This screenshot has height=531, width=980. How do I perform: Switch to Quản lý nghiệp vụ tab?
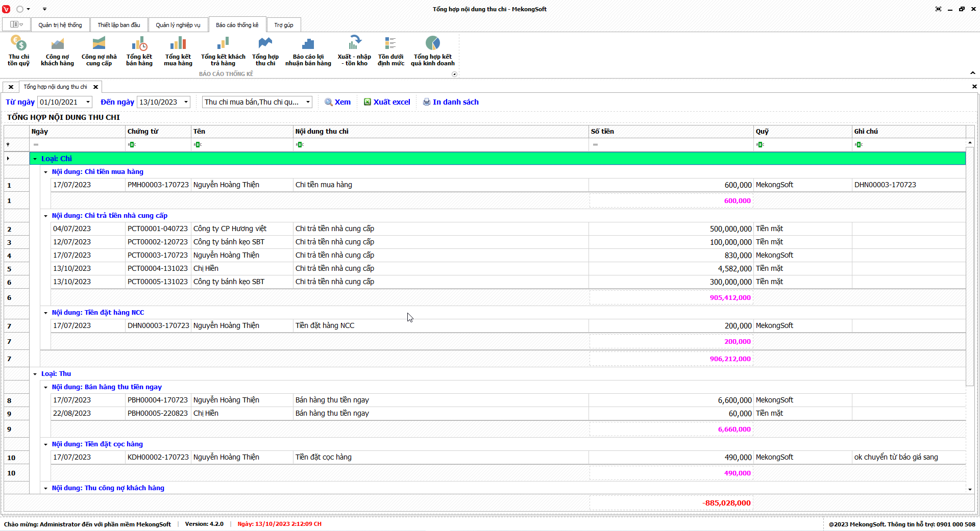[x=178, y=25]
